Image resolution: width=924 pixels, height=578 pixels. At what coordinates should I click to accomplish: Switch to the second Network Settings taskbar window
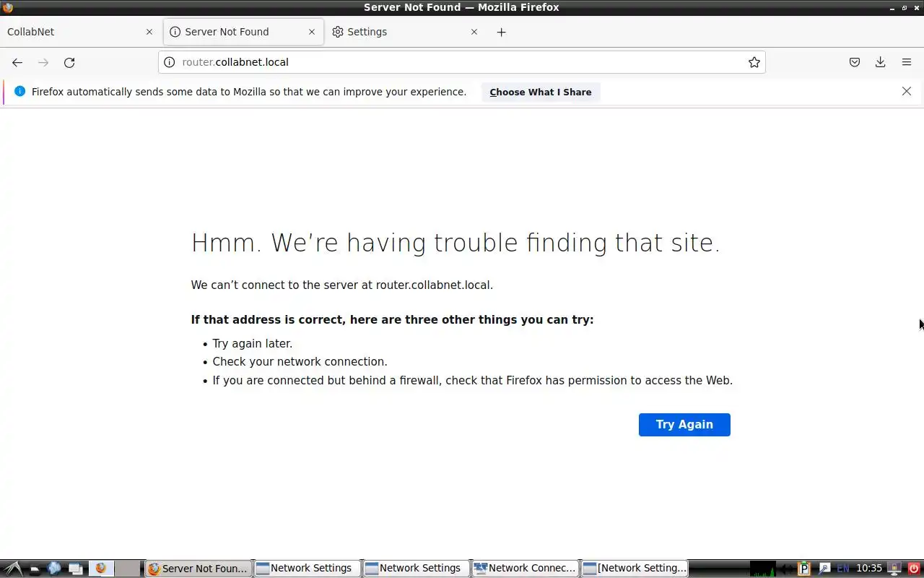pyautogui.click(x=416, y=569)
